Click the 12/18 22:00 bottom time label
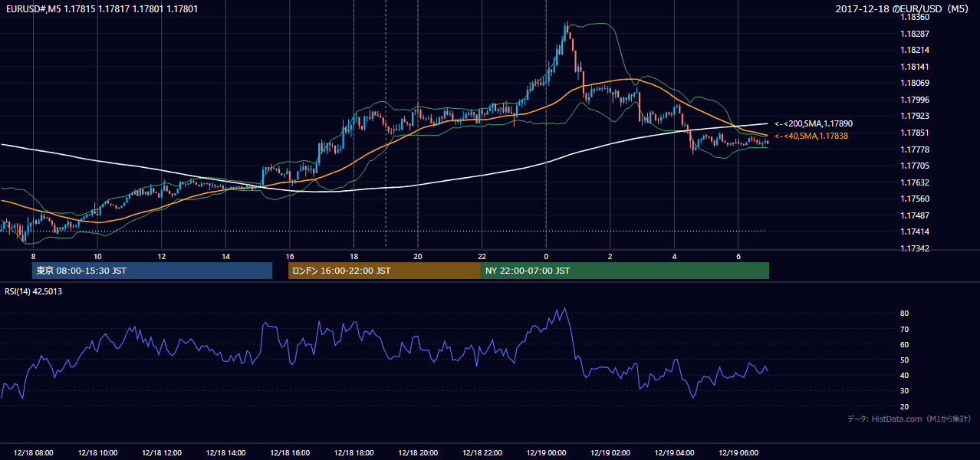The width and height of the screenshot is (980, 460). [x=482, y=452]
